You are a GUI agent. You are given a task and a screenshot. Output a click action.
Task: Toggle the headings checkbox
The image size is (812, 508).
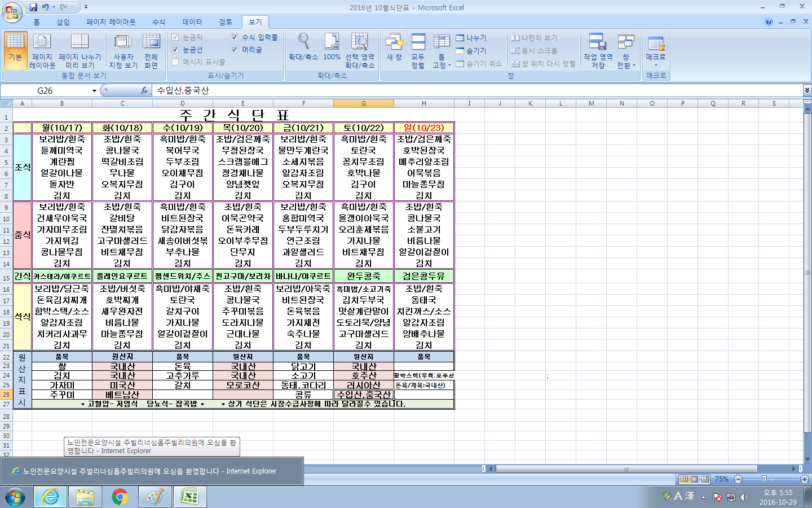pyautogui.click(x=235, y=50)
